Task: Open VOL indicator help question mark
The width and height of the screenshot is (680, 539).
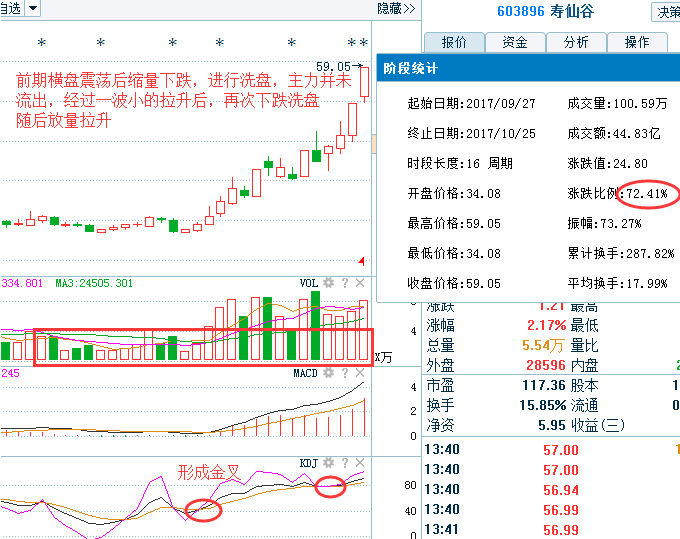Action: (345, 283)
